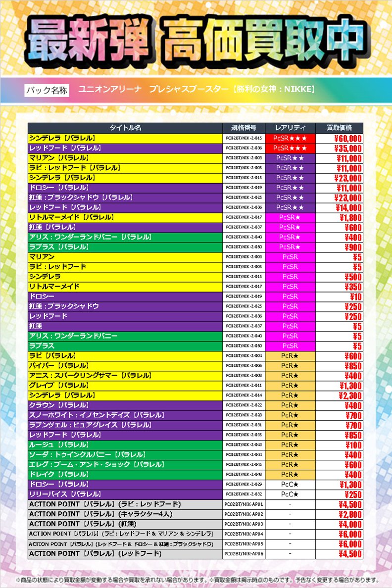Select the ¥350 price cell
Viewport: 392px width, 588px height.
[x=339, y=287]
